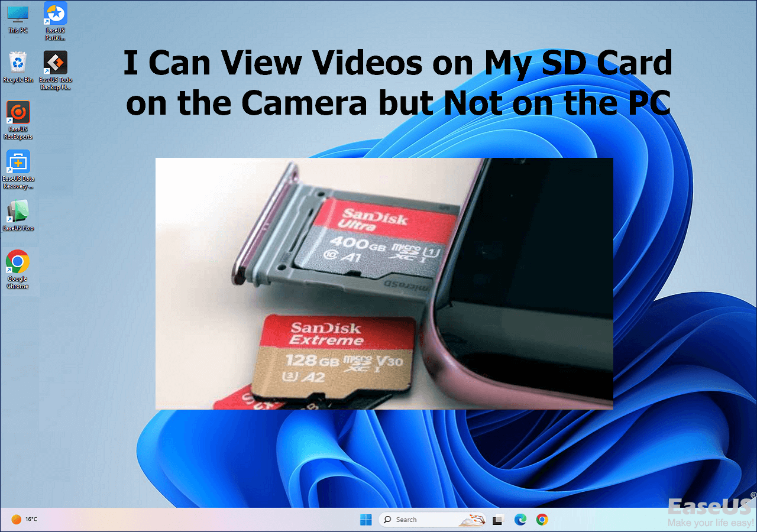Select the EaseUS Todo Backup shortcut
This screenshot has height=532, width=757.
point(55,70)
